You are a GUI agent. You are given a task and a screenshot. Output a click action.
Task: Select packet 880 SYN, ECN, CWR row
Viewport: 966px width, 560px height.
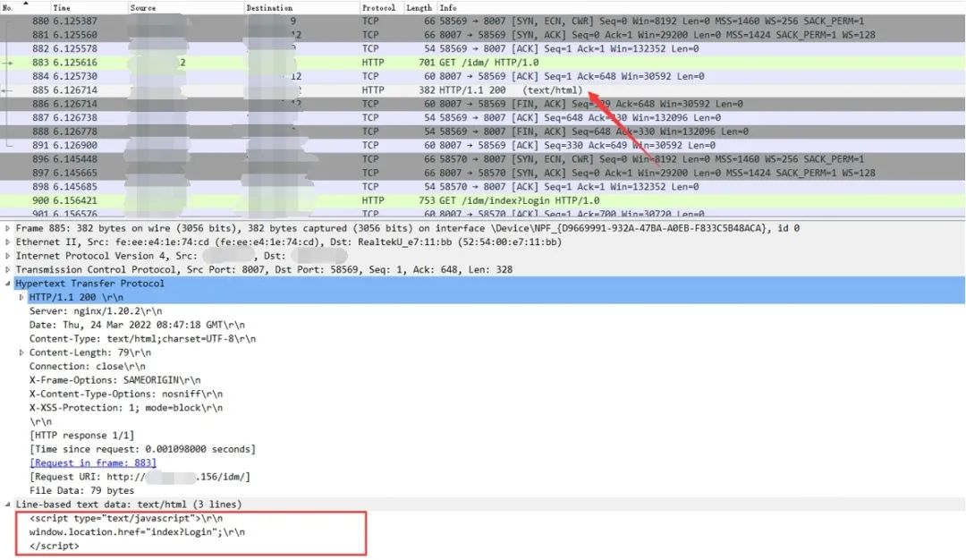(483, 21)
